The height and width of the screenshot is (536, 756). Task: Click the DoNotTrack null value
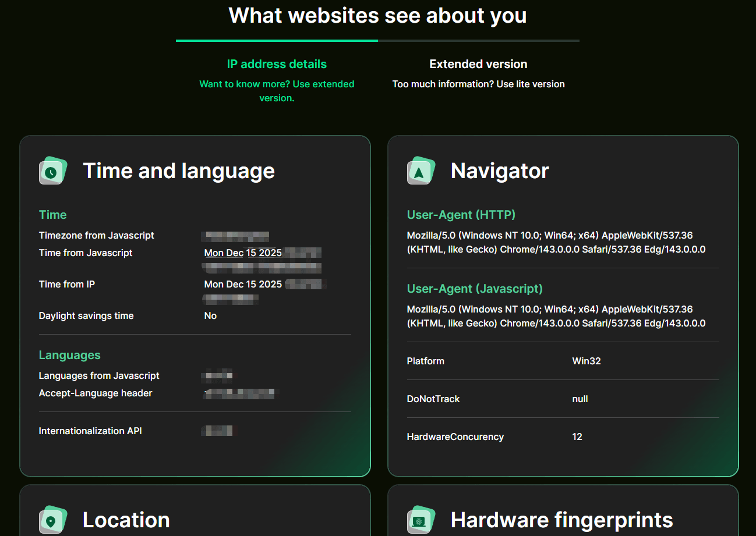(x=580, y=399)
